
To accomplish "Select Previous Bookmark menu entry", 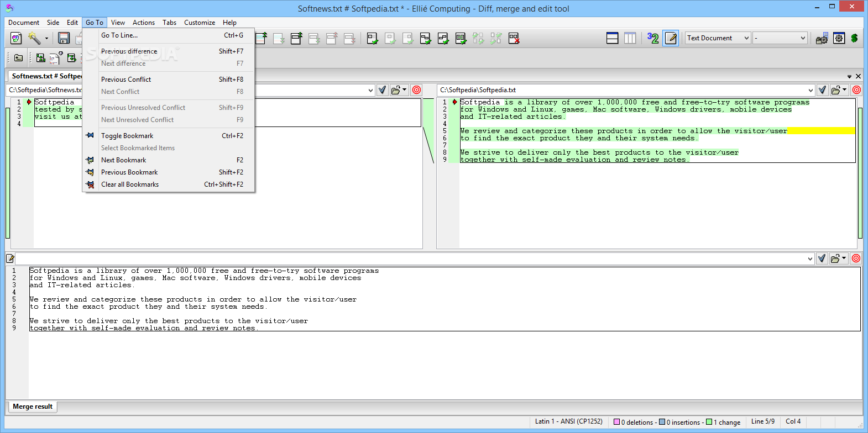I will (x=168, y=172).
